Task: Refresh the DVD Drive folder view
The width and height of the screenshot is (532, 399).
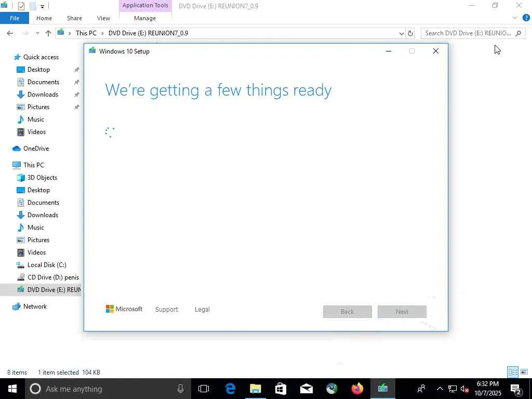Action: pyautogui.click(x=410, y=33)
